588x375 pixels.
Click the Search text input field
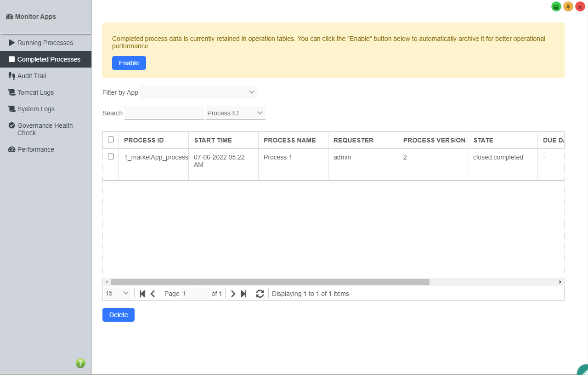(164, 113)
